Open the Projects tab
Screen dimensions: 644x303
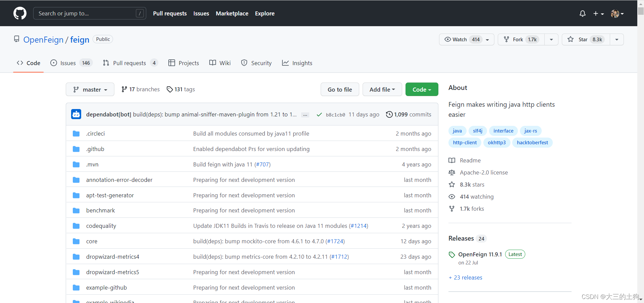[x=183, y=63]
